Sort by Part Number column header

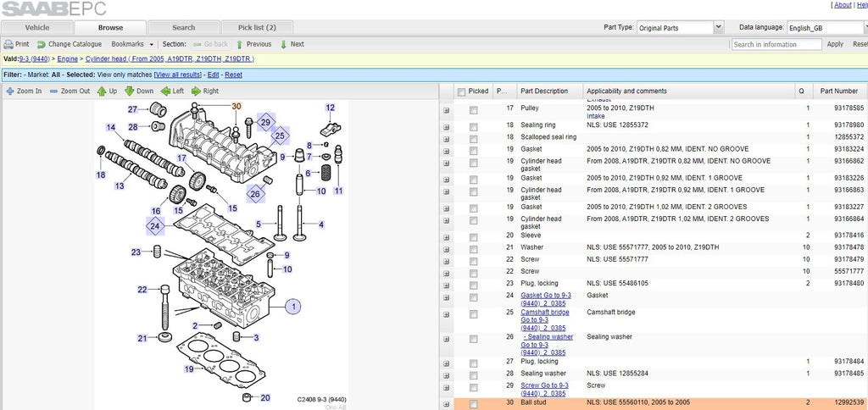pyautogui.click(x=839, y=91)
